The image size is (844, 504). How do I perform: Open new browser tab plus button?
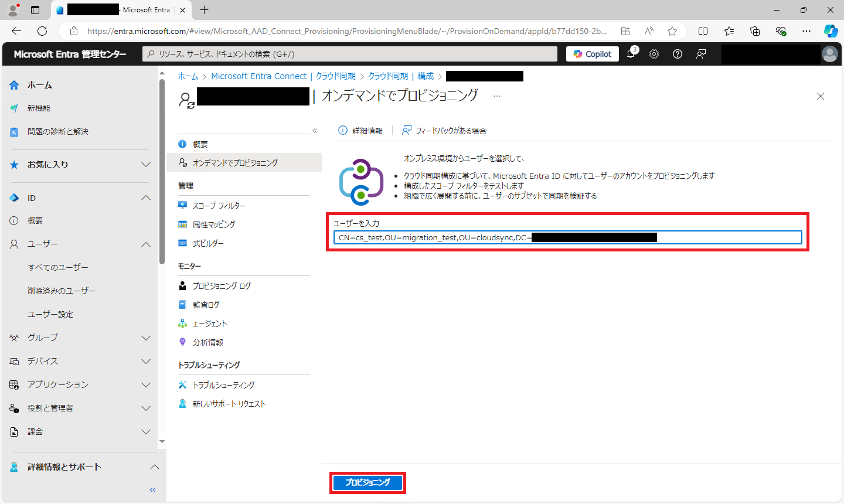[x=204, y=10]
